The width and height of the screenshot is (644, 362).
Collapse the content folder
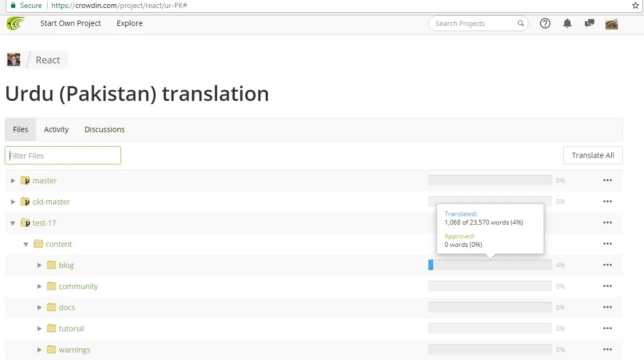tap(26, 244)
